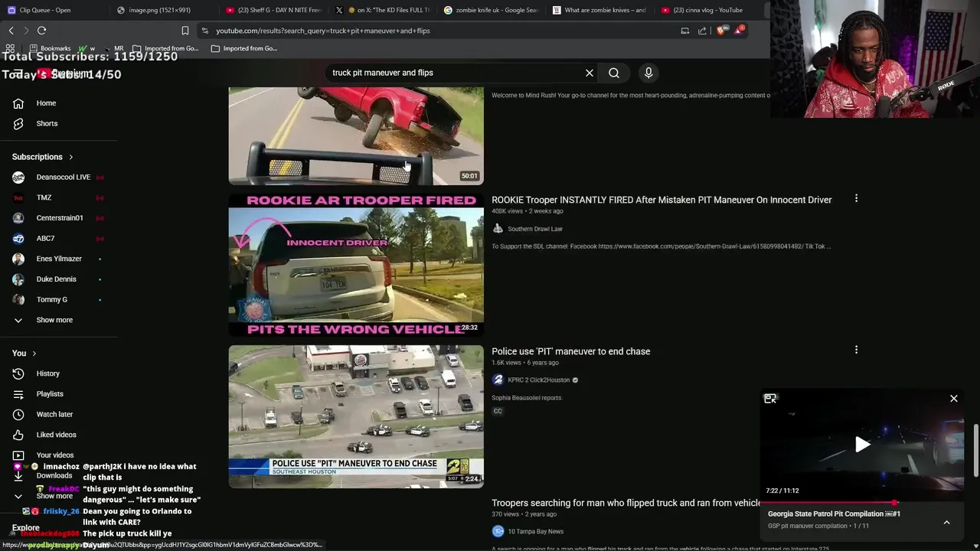Play the miniplayer video
This screenshot has height=551, width=980.
pyautogui.click(x=862, y=445)
